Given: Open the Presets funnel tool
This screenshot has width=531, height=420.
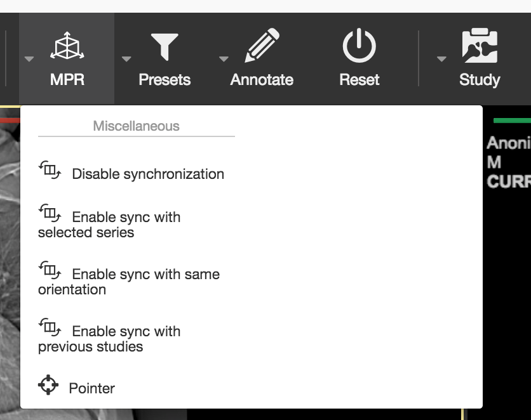Looking at the screenshot, I should 165,47.
